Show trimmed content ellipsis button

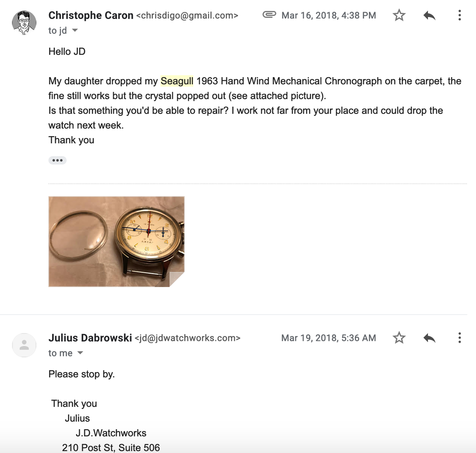tap(58, 160)
